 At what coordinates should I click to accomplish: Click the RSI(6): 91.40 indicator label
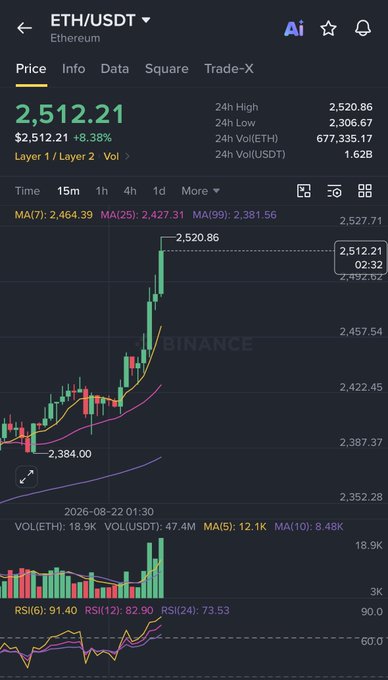point(46,611)
